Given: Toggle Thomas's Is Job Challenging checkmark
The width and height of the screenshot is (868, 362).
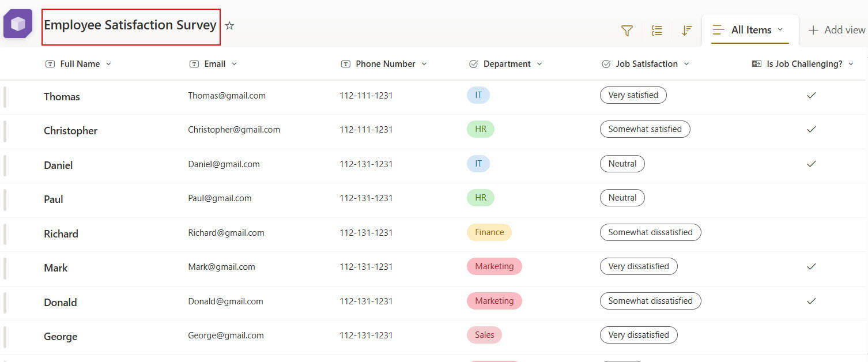Looking at the screenshot, I should [x=812, y=95].
